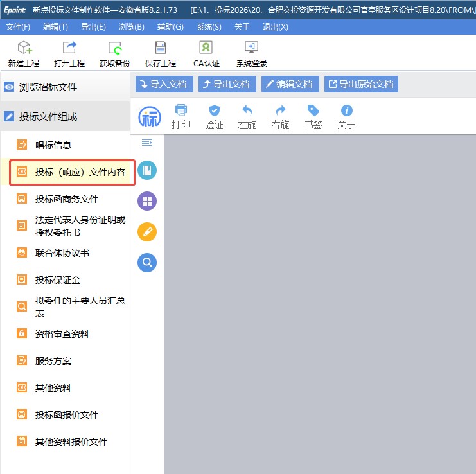Toggle the outline list icon above sidebar
This screenshot has width=476, height=474.
(x=147, y=143)
